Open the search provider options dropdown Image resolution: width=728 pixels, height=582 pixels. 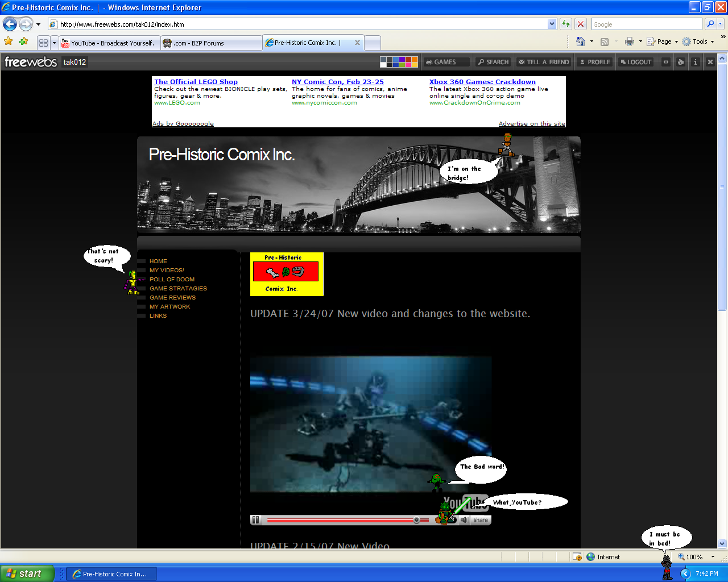tap(721, 24)
